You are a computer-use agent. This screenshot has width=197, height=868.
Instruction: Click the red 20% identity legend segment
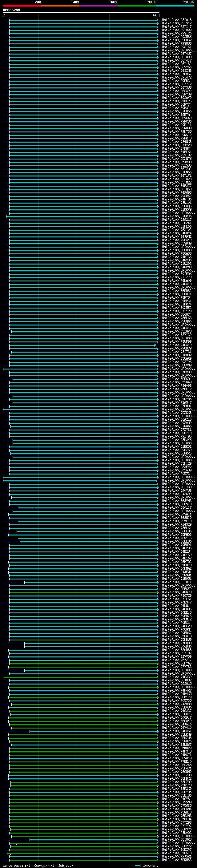22,6
